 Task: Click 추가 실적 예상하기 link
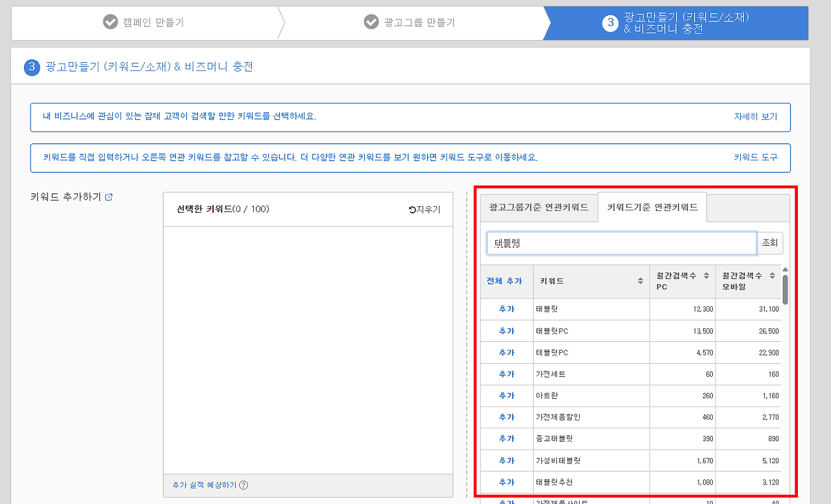(205, 485)
